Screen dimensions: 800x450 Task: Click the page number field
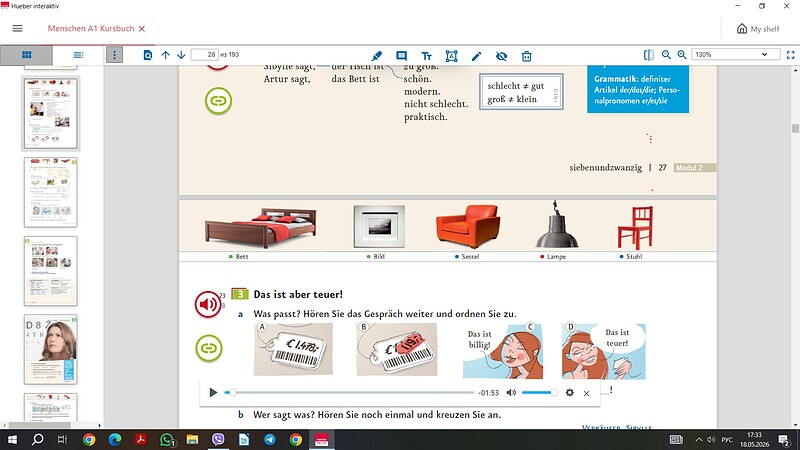pos(205,55)
